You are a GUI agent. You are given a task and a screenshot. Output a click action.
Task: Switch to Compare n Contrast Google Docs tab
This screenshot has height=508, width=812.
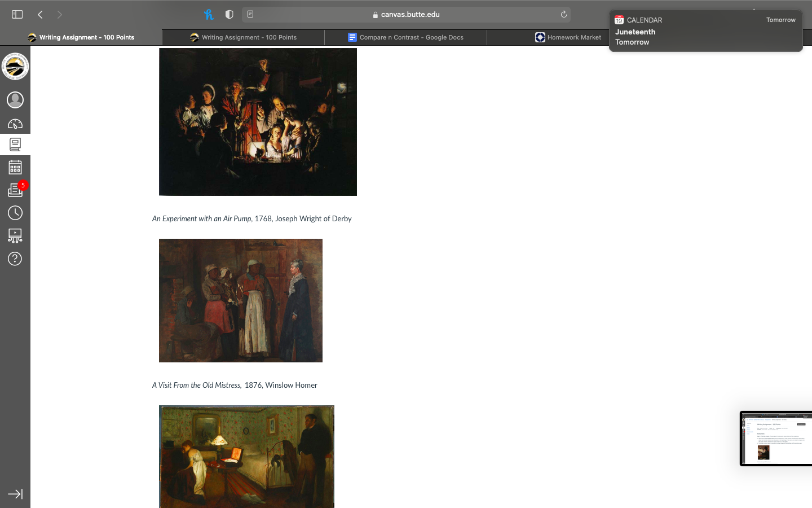click(406, 37)
